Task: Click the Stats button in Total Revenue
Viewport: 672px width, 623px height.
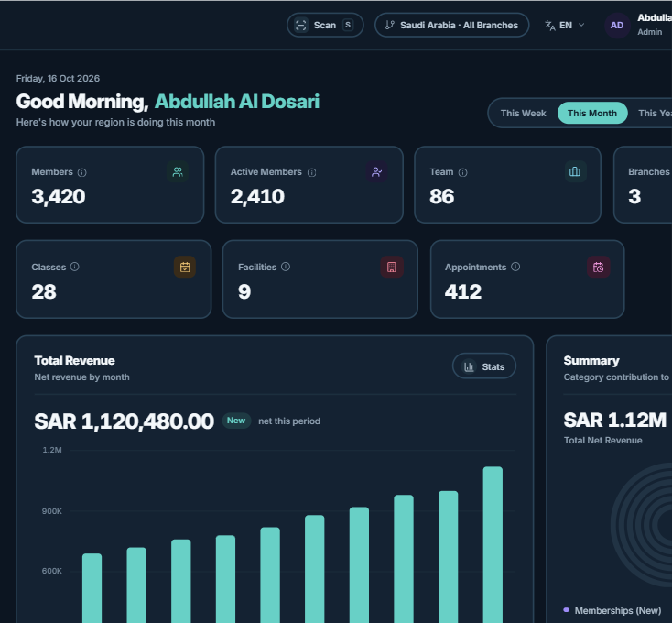Action: pos(483,366)
